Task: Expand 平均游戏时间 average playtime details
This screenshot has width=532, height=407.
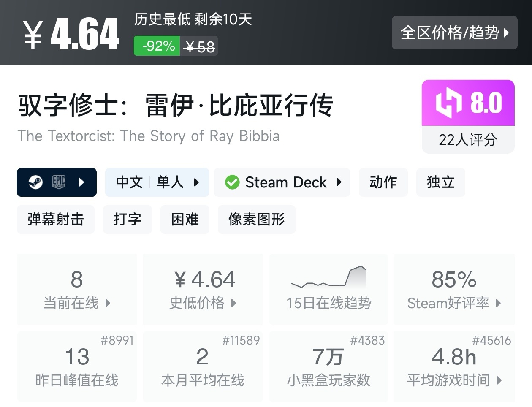Action: coord(454,380)
